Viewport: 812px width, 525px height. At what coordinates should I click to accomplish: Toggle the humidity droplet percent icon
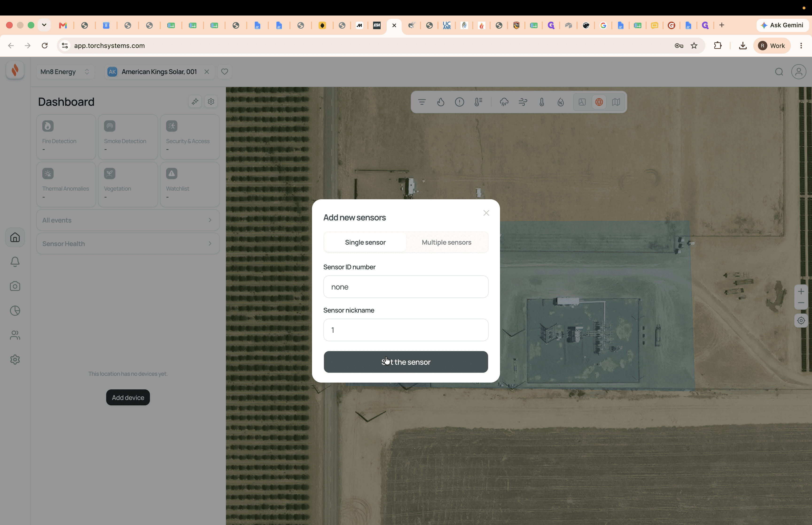tap(561, 102)
